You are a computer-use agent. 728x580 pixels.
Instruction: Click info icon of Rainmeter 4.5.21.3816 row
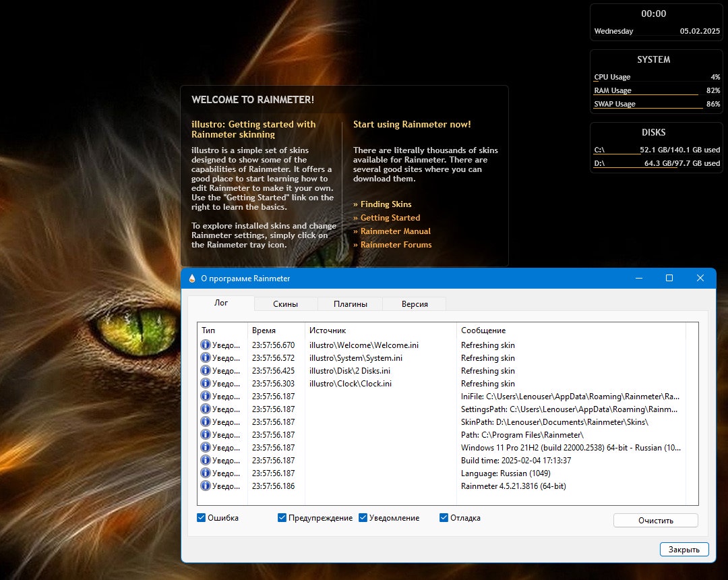pos(205,486)
